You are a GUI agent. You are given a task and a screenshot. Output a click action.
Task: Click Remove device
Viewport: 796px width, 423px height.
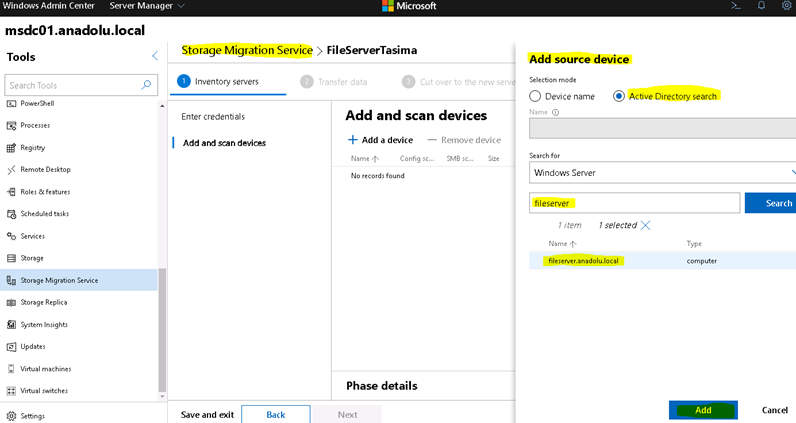click(x=465, y=140)
